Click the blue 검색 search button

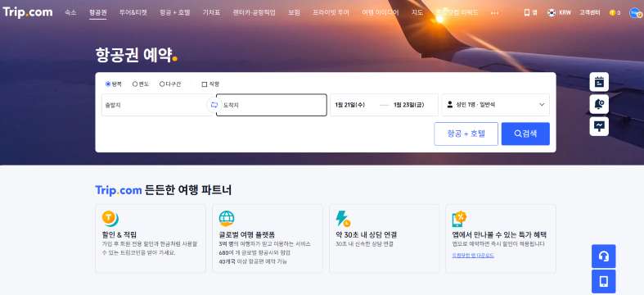525,134
